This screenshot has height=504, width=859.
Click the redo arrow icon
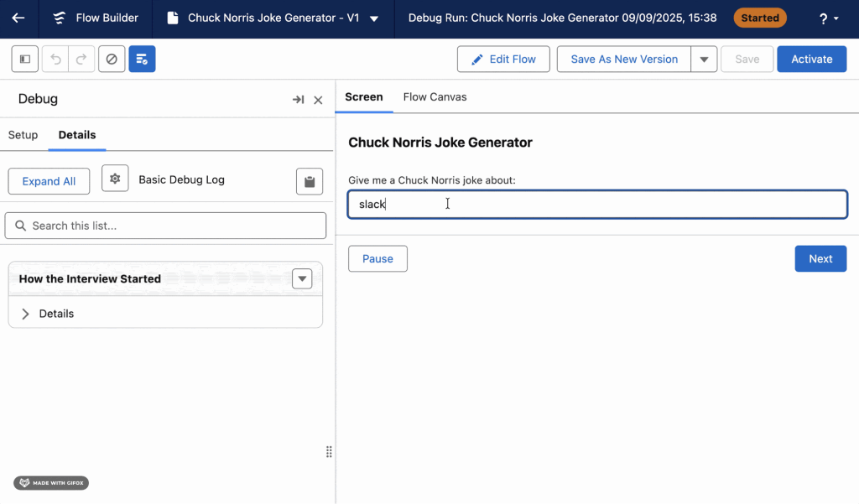click(81, 59)
